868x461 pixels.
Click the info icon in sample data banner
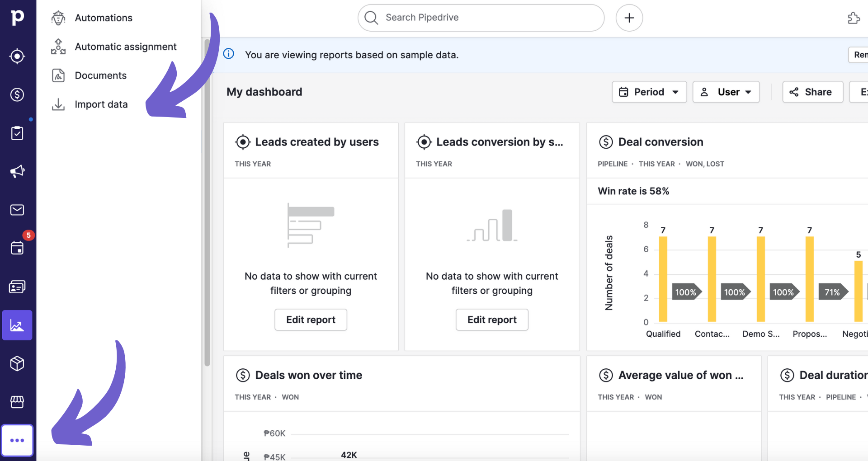pyautogui.click(x=229, y=54)
